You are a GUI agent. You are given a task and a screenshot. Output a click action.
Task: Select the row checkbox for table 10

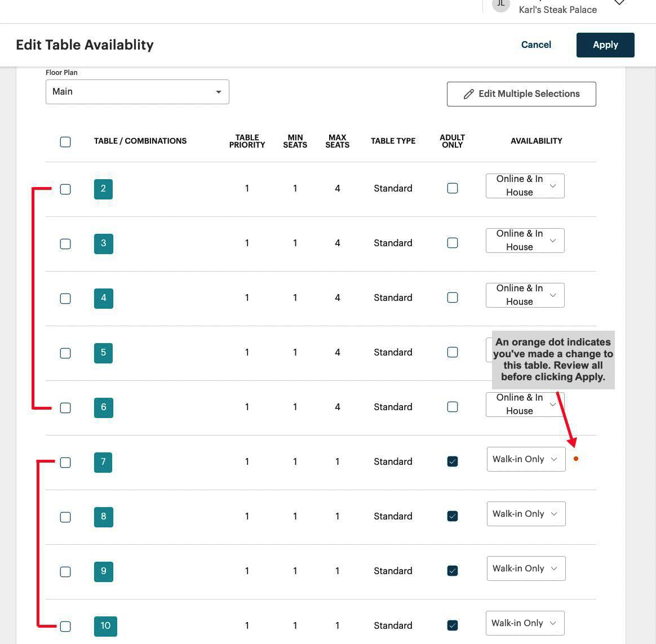tap(65, 626)
